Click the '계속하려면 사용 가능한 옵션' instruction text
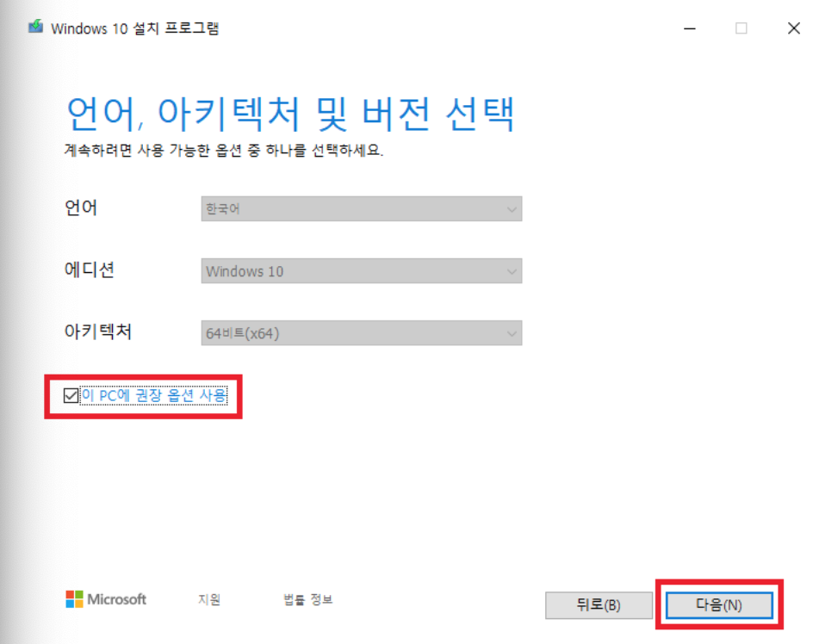 pos(223,151)
